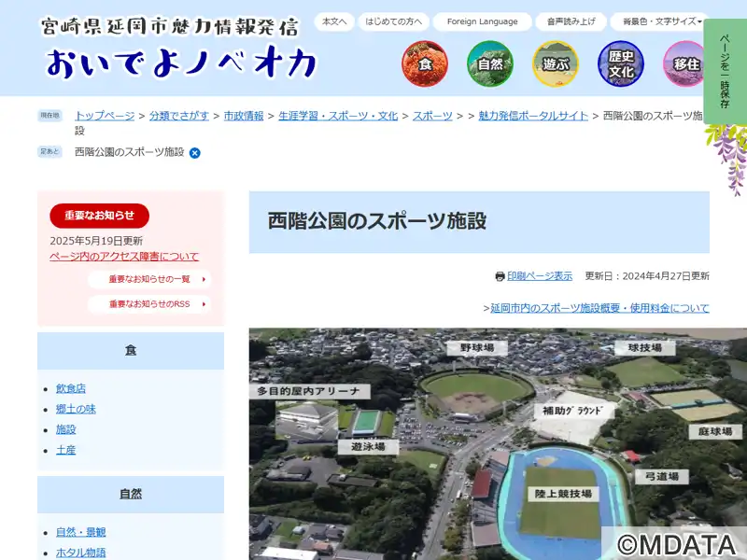Click 印刷ページ表示 link
The image size is (747, 560).
pyautogui.click(x=540, y=276)
